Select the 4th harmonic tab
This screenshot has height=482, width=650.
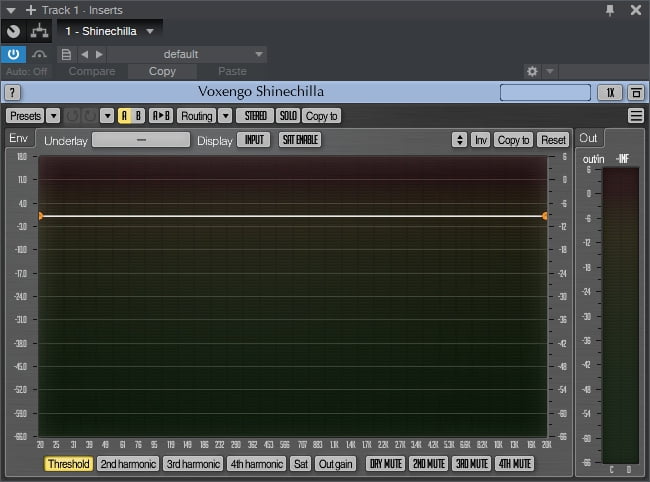[257, 463]
